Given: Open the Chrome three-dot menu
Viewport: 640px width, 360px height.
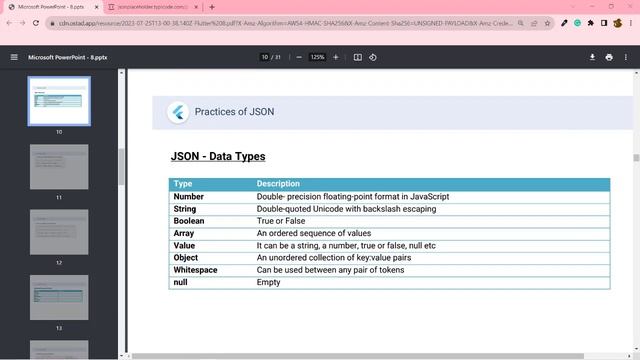Looking at the screenshot, I should click(631, 23).
